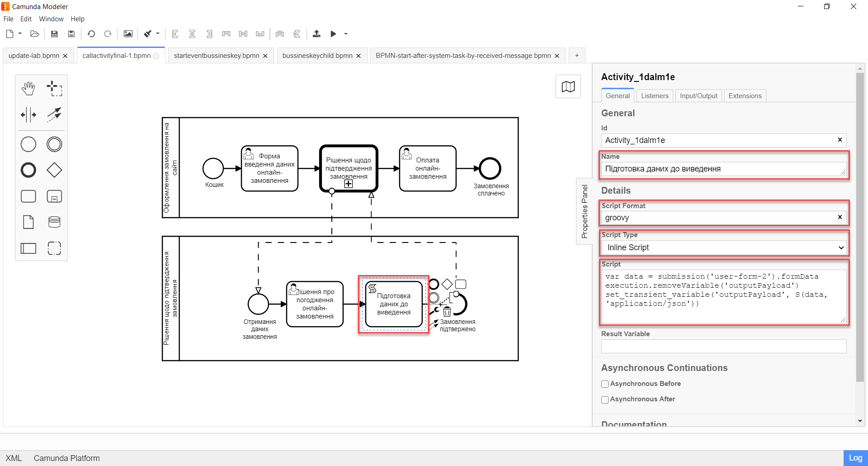Append gateway from context pad

pos(447,284)
